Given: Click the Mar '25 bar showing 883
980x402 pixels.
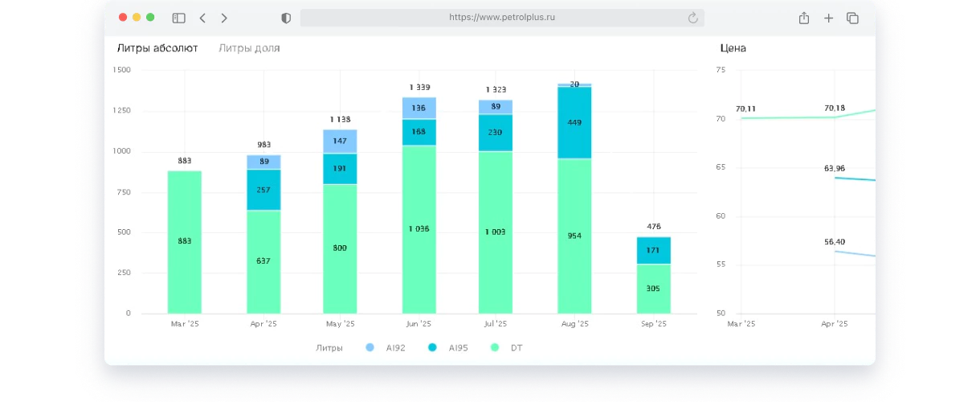Looking at the screenshot, I should click(x=185, y=241).
